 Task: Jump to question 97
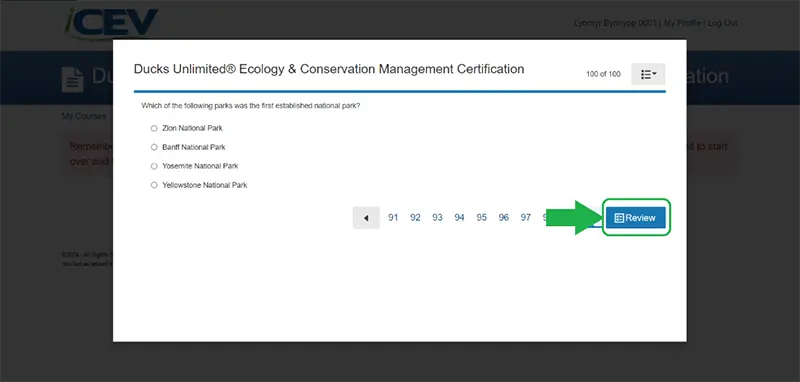tap(526, 218)
